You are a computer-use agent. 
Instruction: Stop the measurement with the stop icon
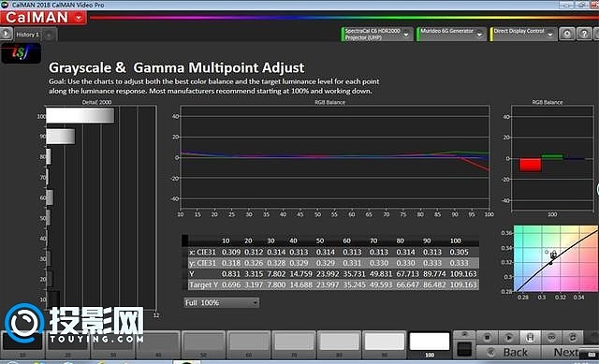487,338
